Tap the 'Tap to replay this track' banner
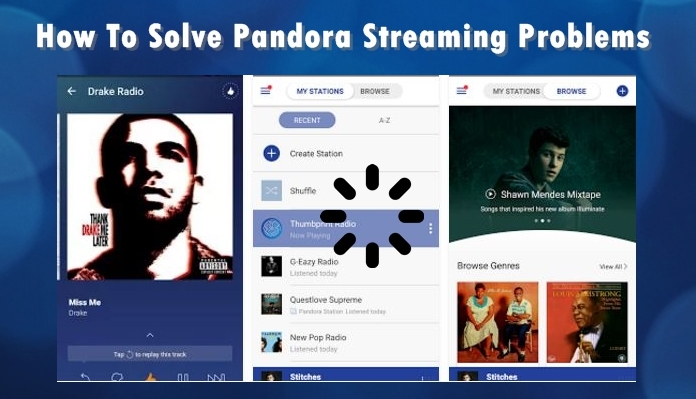Screen dimensions: 696x399 [150, 354]
